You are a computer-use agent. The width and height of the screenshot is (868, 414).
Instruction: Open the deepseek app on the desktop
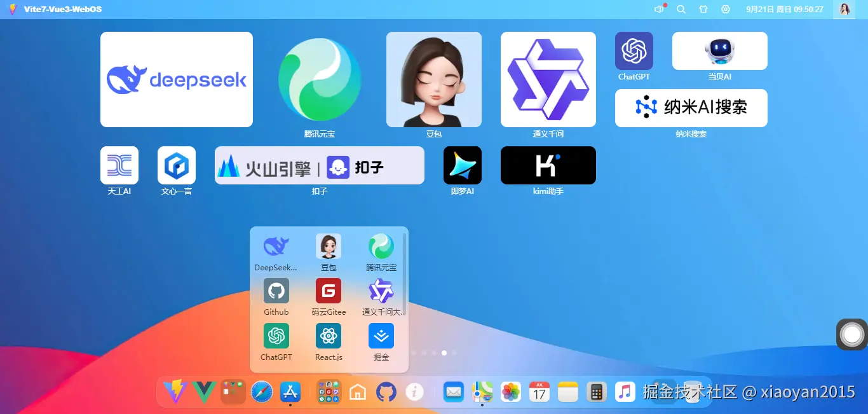click(176, 79)
